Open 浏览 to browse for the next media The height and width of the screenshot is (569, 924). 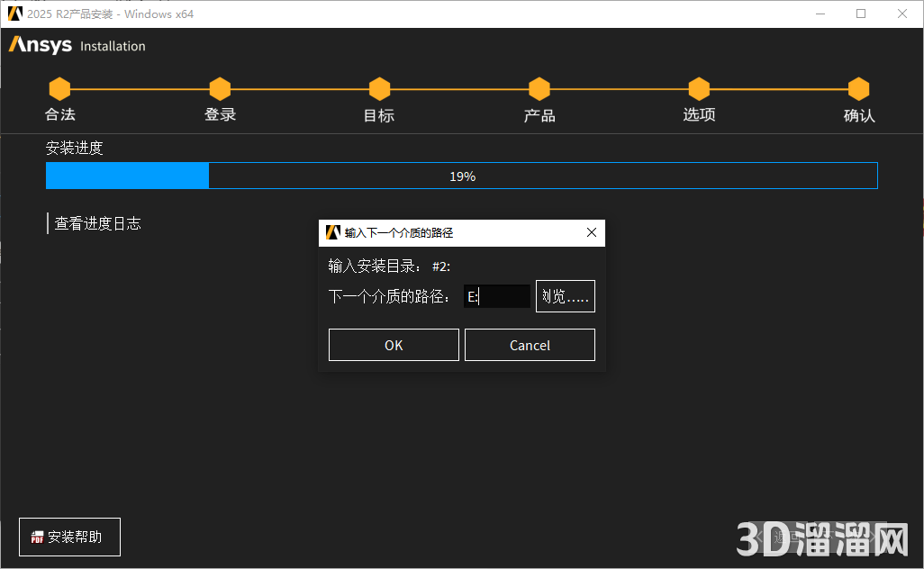click(x=565, y=295)
